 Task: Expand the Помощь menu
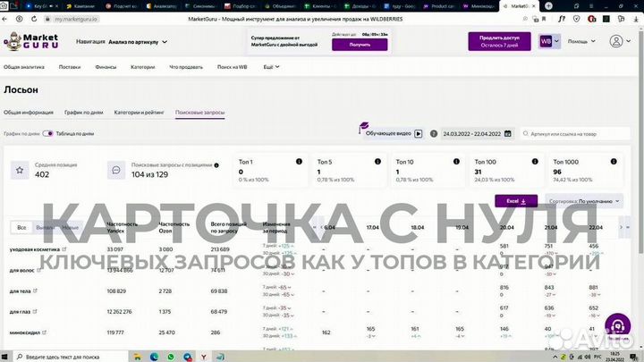click(581, 41)
